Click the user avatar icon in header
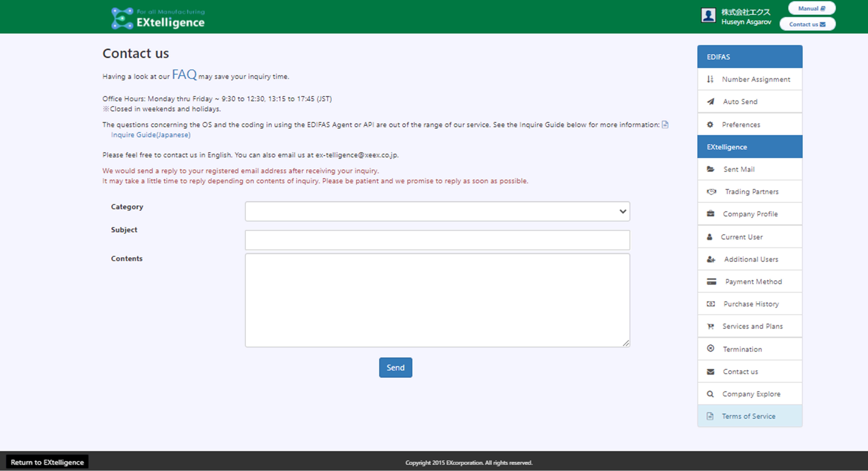This screenshot has width=868, height=471. (708, 15)
